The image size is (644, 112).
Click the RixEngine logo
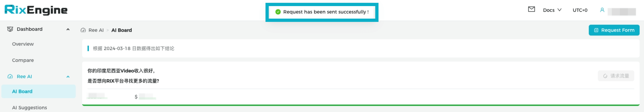tap(36, 10)
